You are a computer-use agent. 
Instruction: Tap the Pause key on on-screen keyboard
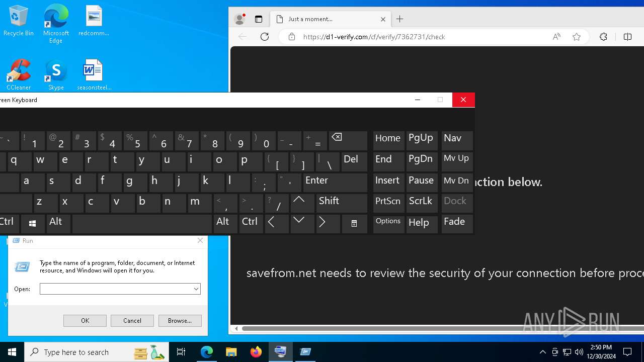[422, 182]
